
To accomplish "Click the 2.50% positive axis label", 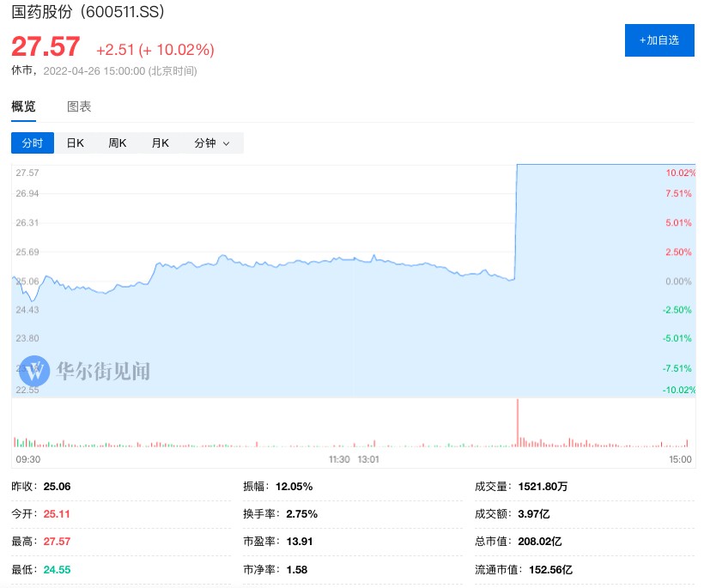I will [678, 252].
